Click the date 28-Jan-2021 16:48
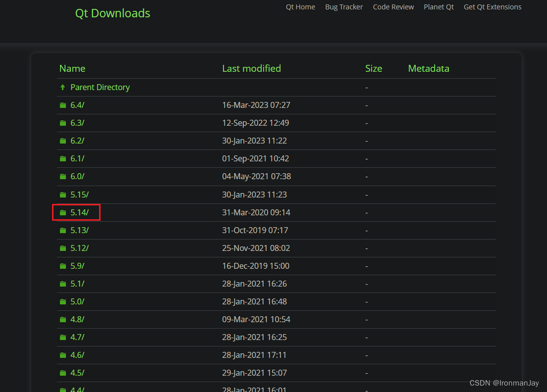Image resolution: width=547 pixels, height=392 pixels. [255, 302]
